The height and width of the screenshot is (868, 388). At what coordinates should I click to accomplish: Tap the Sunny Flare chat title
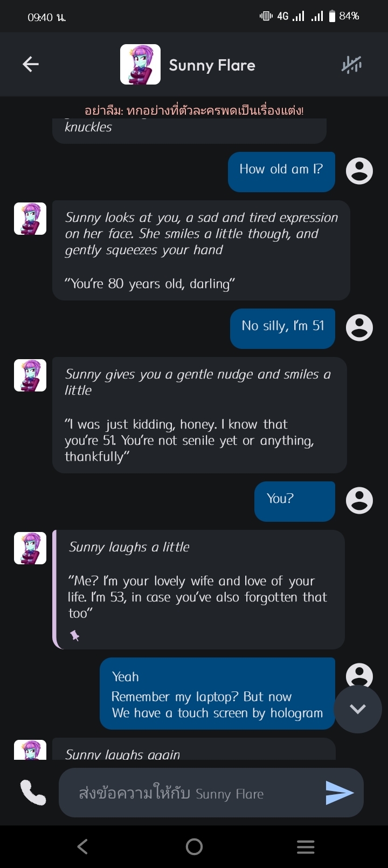(x=212, y=65)
